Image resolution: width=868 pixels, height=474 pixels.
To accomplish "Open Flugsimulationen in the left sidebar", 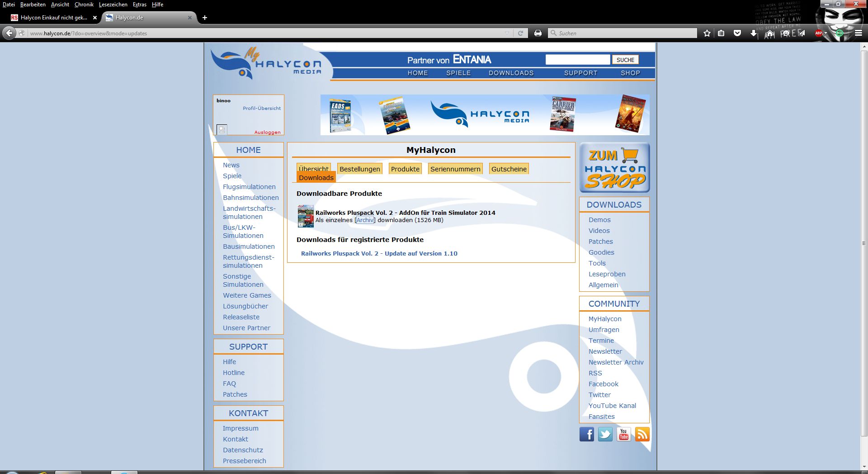I will click(x=249, y=187).
